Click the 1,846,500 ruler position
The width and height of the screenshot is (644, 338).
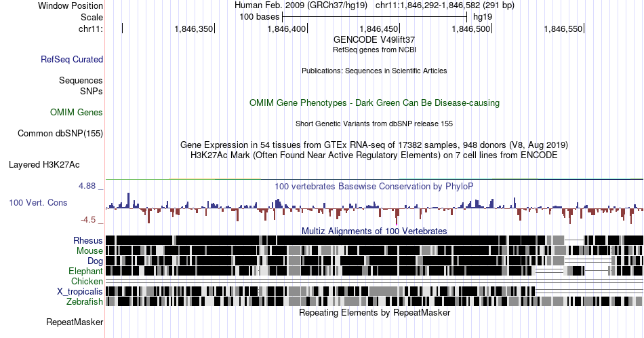coord(471,29)
